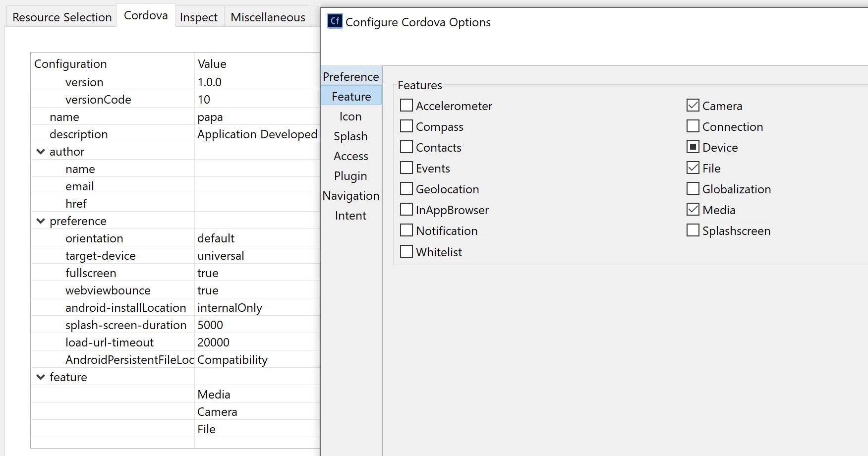Click the target-device preference row

click(x=175, y=255)
